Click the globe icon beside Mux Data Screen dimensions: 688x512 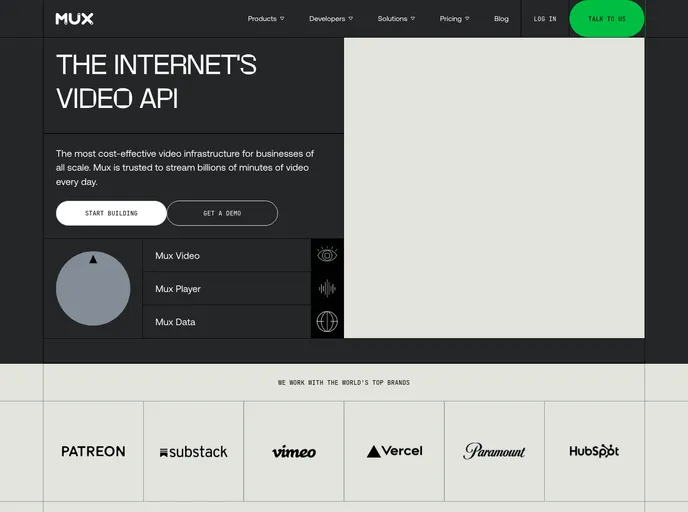(x=327, y=322)
